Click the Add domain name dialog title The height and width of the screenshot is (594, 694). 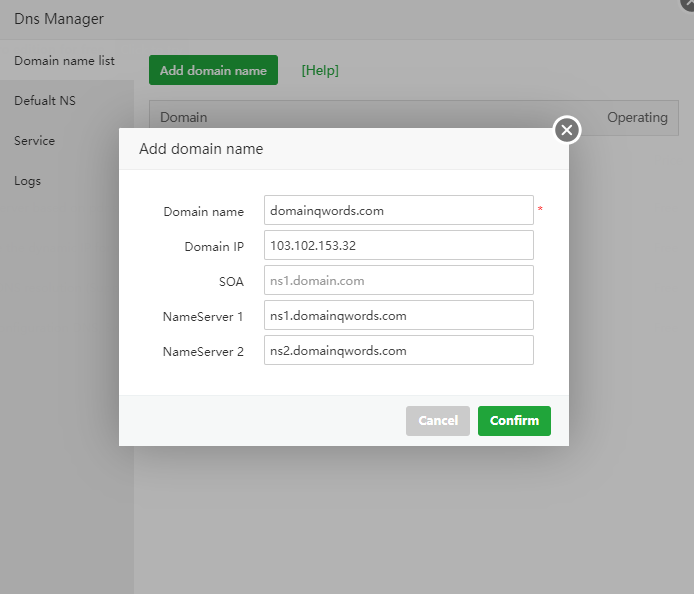[201, 149]
